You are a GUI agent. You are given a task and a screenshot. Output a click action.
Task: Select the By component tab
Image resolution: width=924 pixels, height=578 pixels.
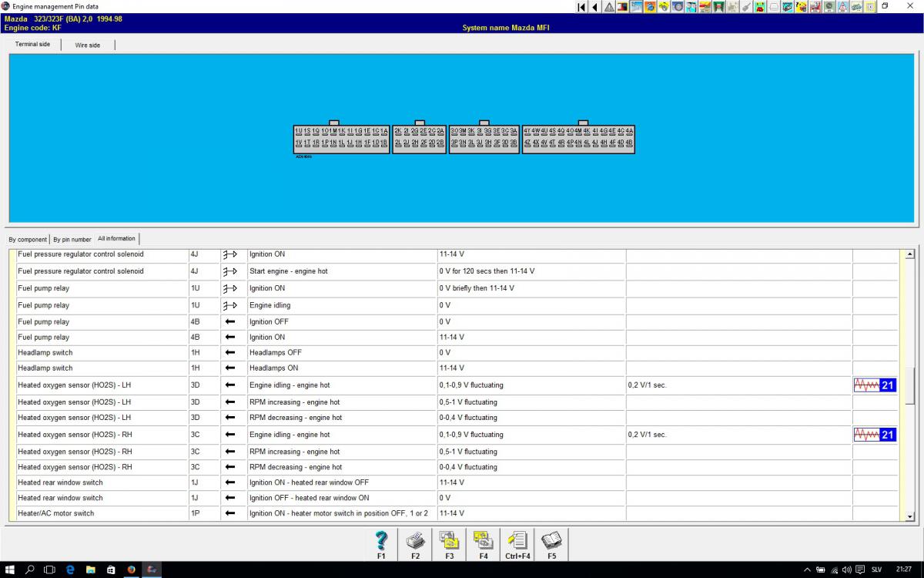point(28,239)
